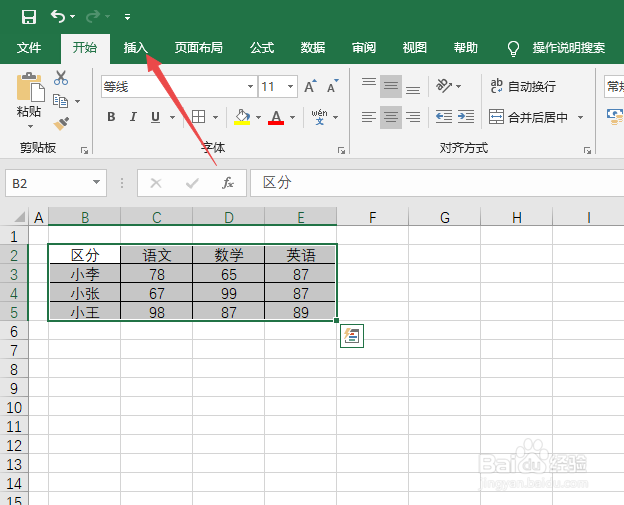Expand the Borders options arrow
Screen dimensions: 624x505
click(x=215, y=117)
